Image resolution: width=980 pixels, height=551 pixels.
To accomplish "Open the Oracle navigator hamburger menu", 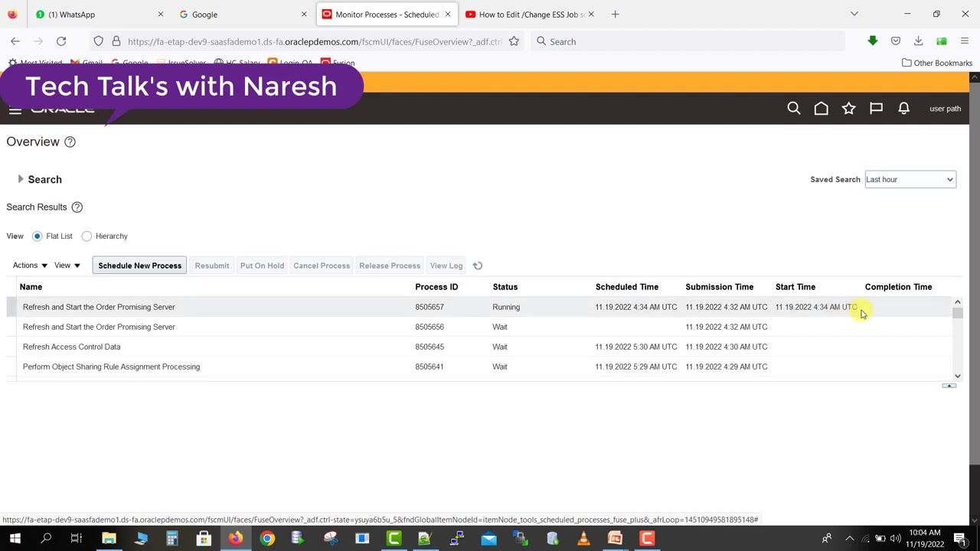I will [x=15, y=110].
